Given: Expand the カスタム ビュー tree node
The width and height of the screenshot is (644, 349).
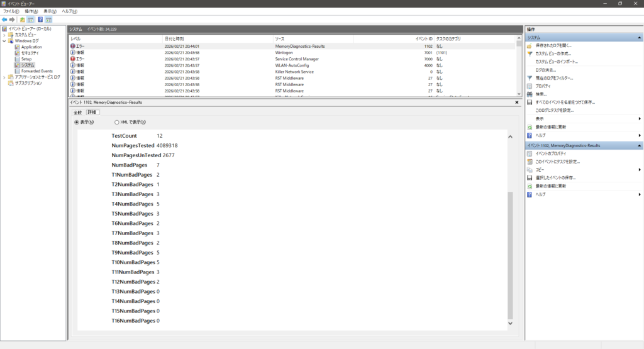Looking at the screenshot, I should tap(4, 35).
